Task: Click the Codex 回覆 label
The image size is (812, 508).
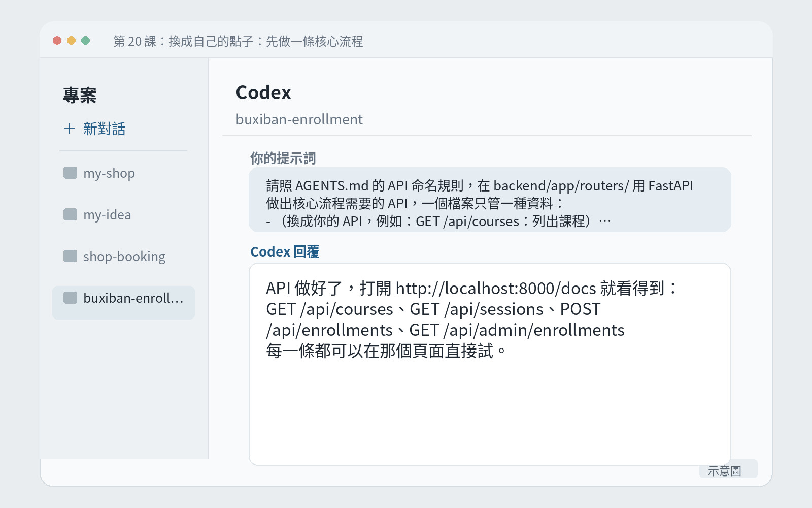Action: click(x=285, y=252)
